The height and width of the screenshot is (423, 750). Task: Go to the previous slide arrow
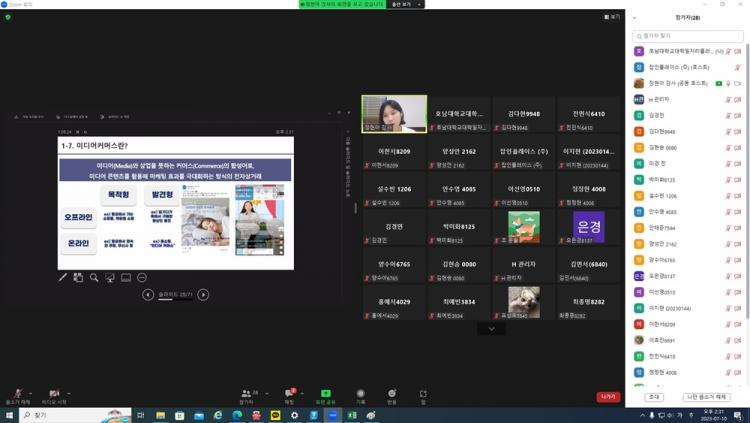coord(148,295)
